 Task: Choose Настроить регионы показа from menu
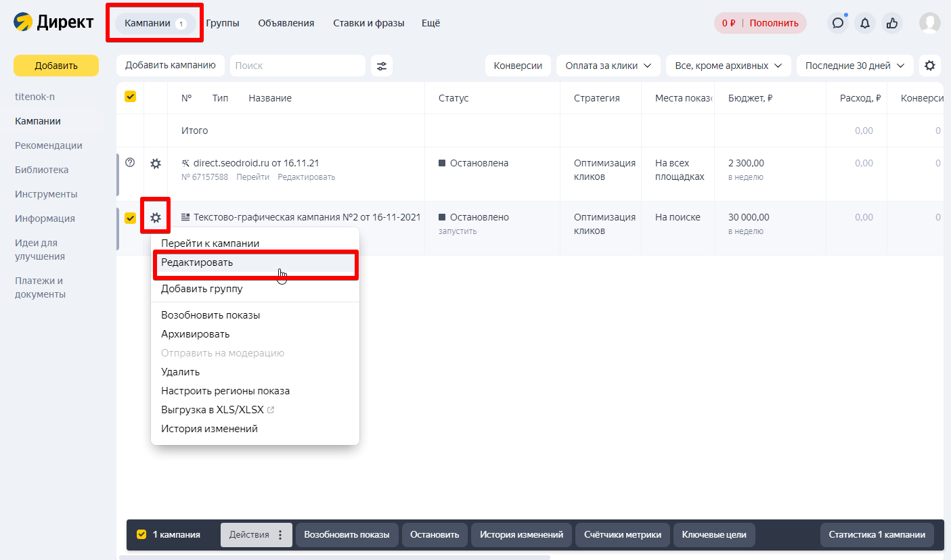pyautogui.click(x=255, y=391)
